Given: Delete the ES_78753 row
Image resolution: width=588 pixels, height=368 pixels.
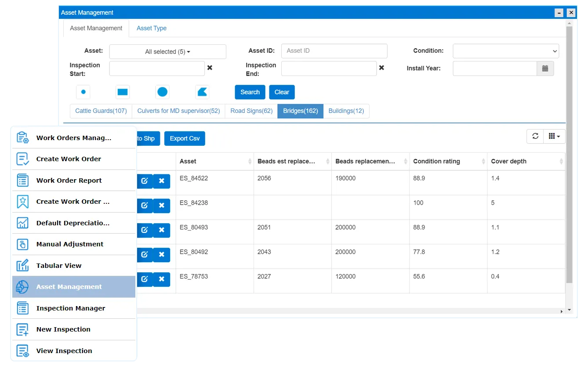Looking at the screenshot, I should coord(161,279).
